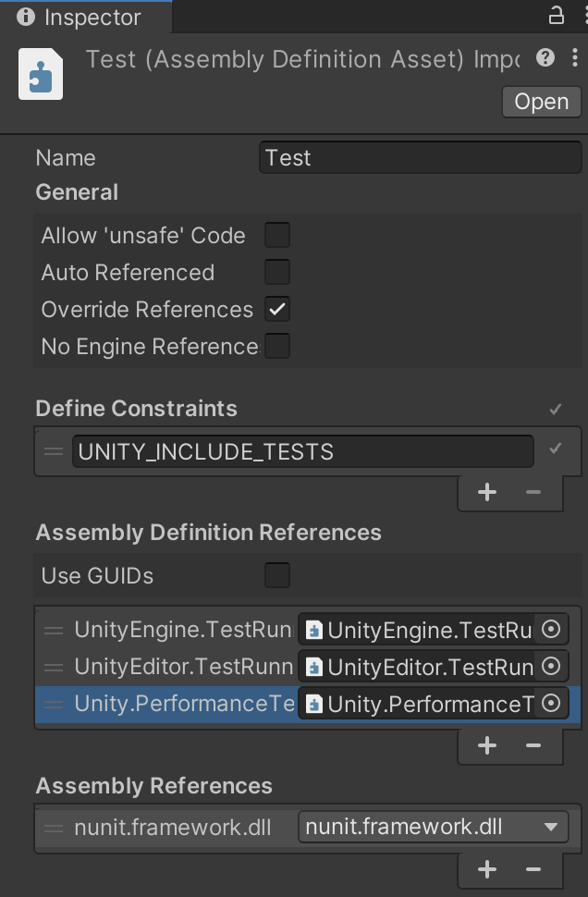Screen dimensions: 588x897
Task: Uncheck Override References checkbox
Action: click(277, 310)
